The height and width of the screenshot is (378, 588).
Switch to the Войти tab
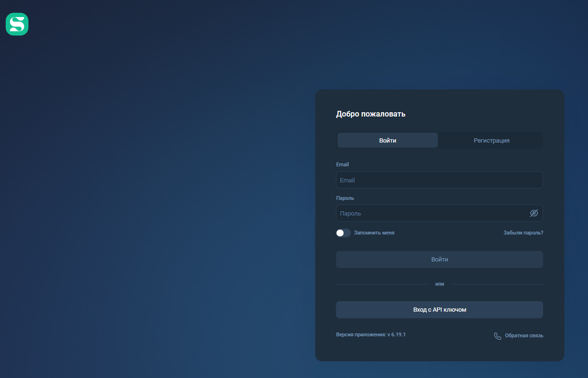[x=388, y=140]
